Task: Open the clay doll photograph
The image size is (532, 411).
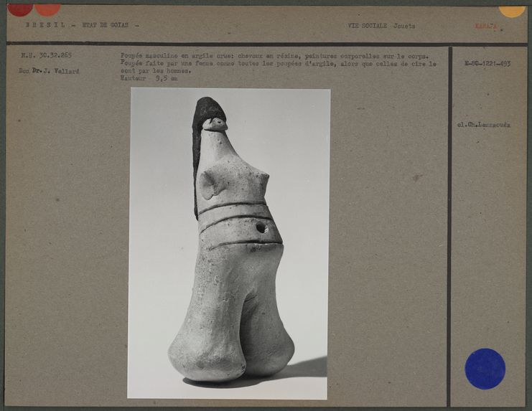Action: tap(229, 243)
